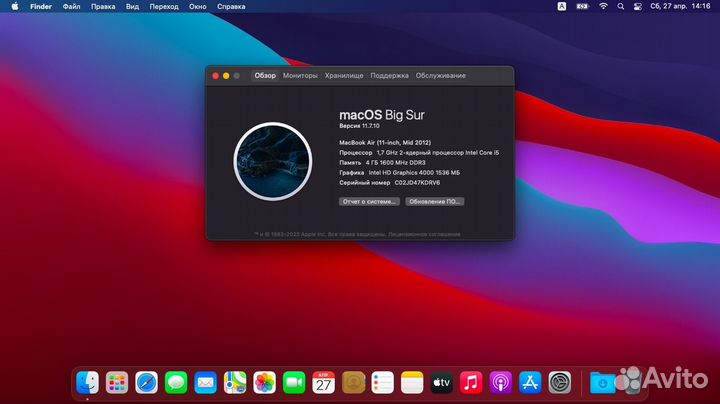This screenshot has width=720, height=404.
Task: Open Notes app in the Dock
Action: point(412,382)
